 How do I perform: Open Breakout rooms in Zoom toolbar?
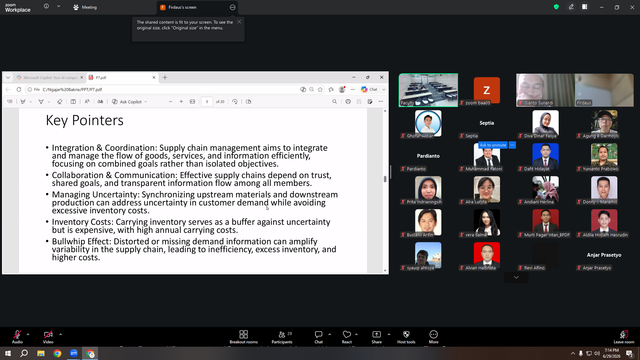pos(244,337)
